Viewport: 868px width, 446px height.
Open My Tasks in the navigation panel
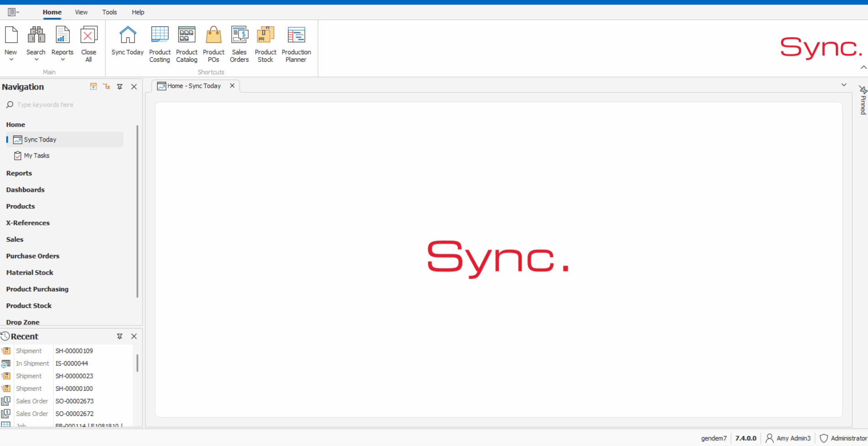click(x=37, y=155)
